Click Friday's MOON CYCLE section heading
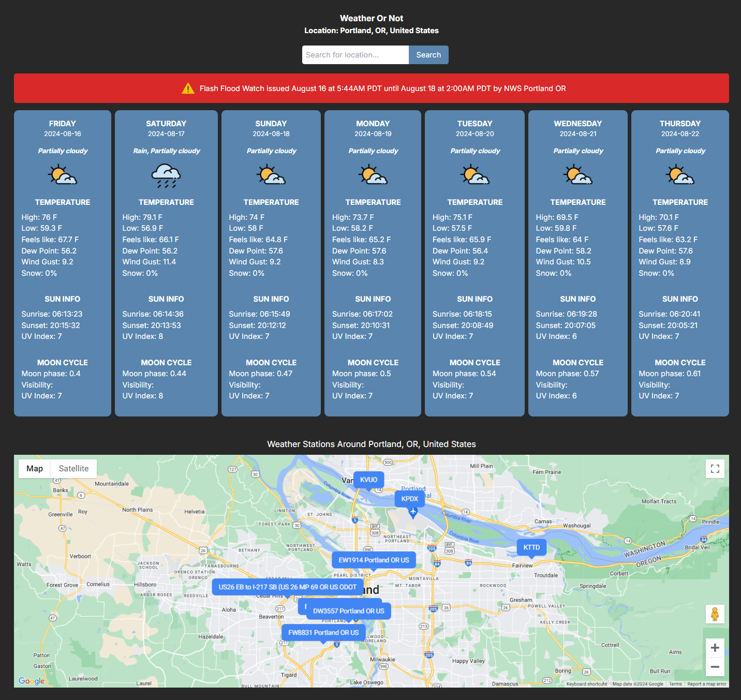The width and height of the screenshot is (741, 700). pyautogui.click(x=63, y=363)
